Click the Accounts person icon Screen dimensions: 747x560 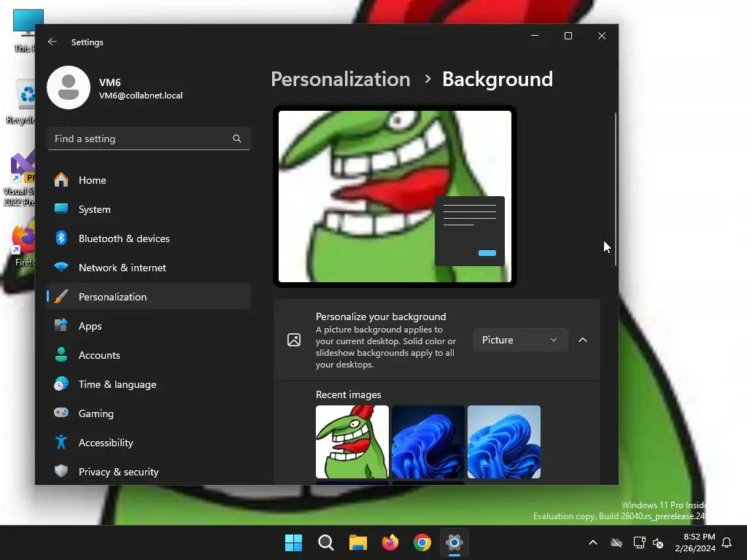point(61,354)
